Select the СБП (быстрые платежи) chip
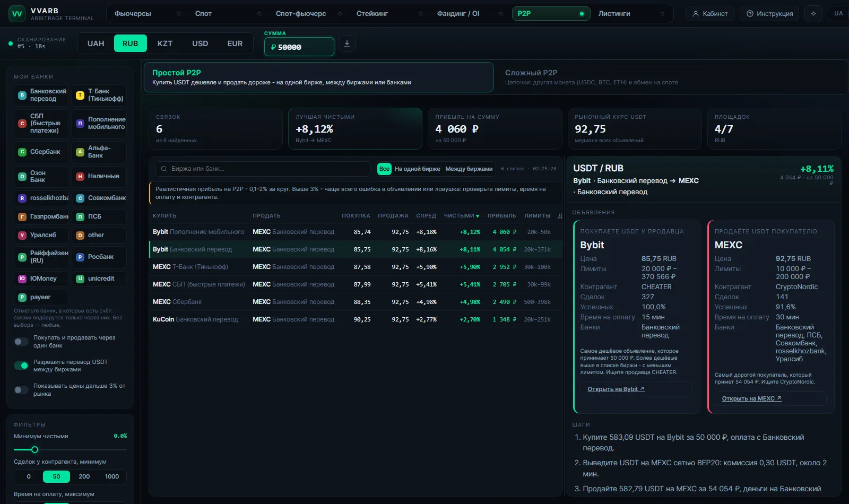 tap(41, 123)
